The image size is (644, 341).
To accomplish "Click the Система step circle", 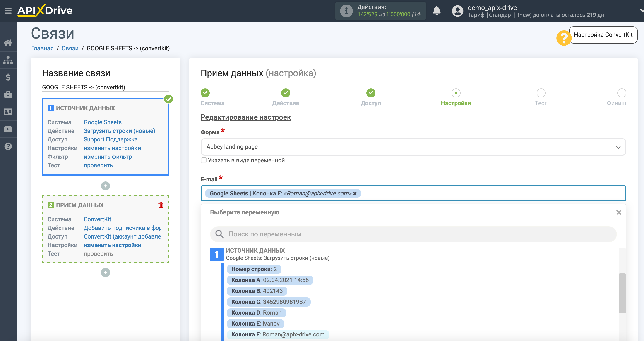I will click(205, 93).
